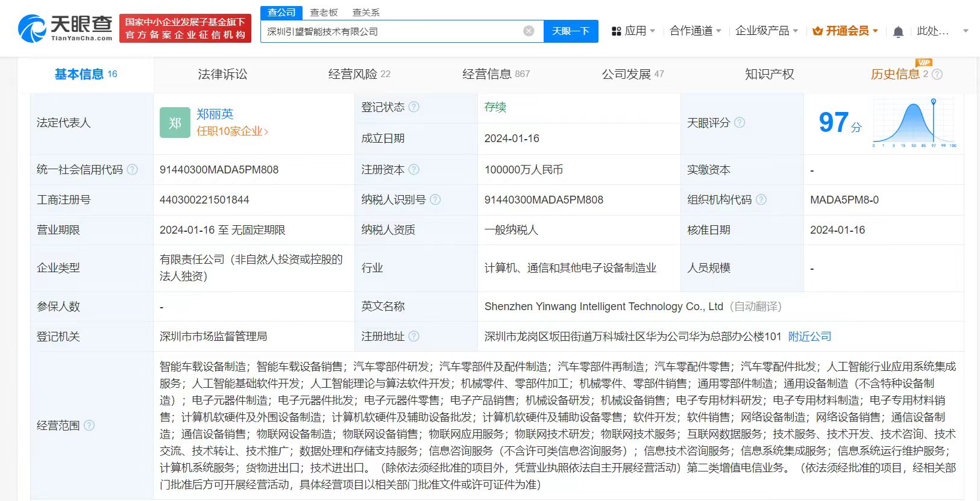Open help icon next to 注册地址
The width and height of the screenshot is (980, 501).
click(414, 337)
